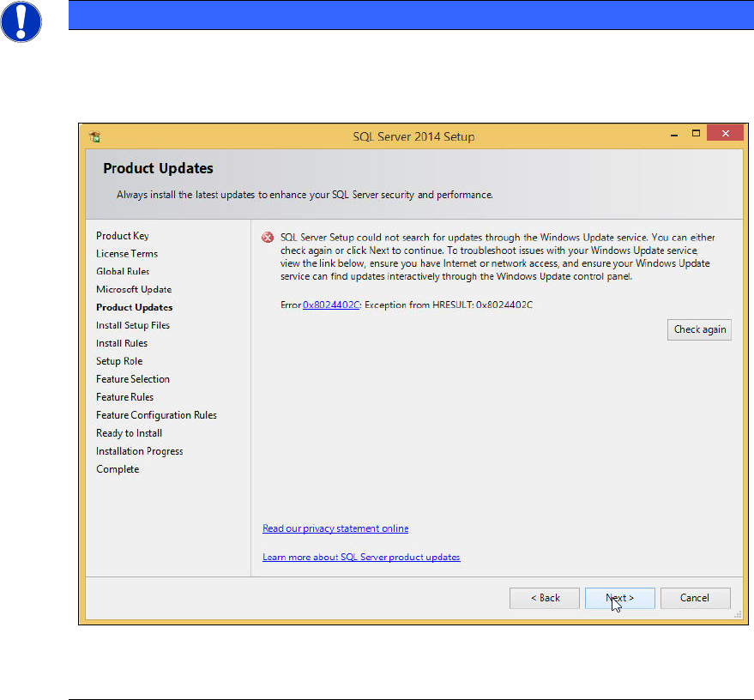754x700 pixels.
Task: Go back with the Back button
Action: (545, 598)
